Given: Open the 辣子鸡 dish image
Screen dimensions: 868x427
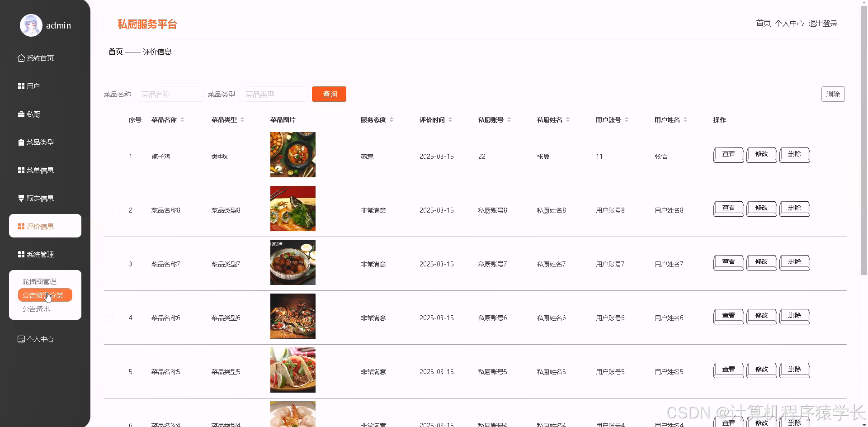Looking at the screenshot, I should click(293, 155).
